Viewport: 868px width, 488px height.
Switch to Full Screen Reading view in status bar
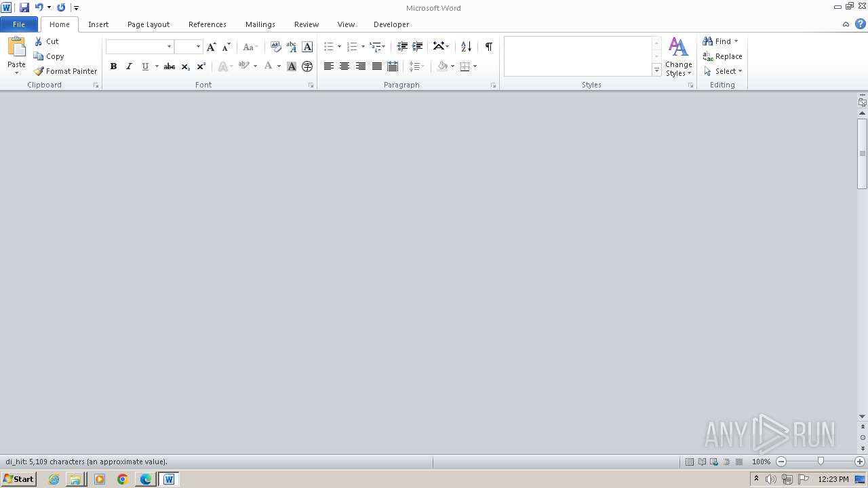click(702, 462)
